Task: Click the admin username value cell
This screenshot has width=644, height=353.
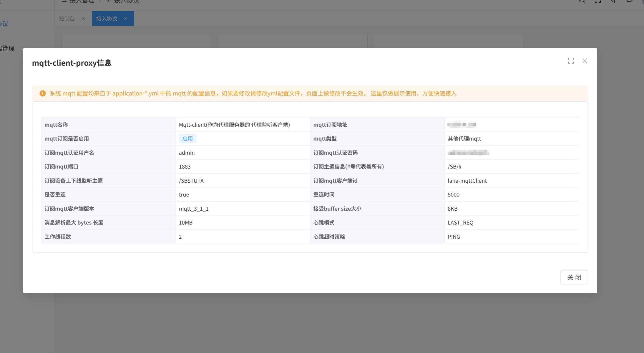Action: point(187,153)
